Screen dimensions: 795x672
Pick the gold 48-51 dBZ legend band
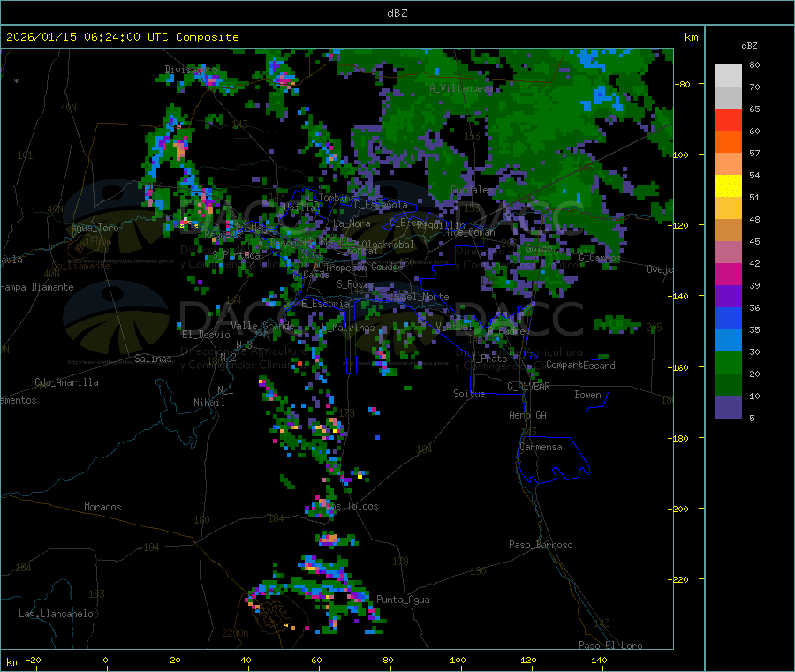tap(728, 208)
